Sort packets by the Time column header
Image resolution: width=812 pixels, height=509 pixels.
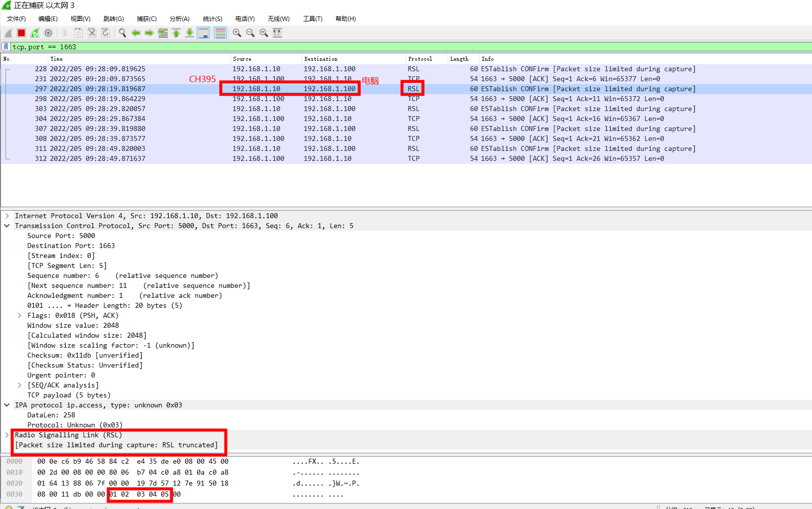click(139, 59)
